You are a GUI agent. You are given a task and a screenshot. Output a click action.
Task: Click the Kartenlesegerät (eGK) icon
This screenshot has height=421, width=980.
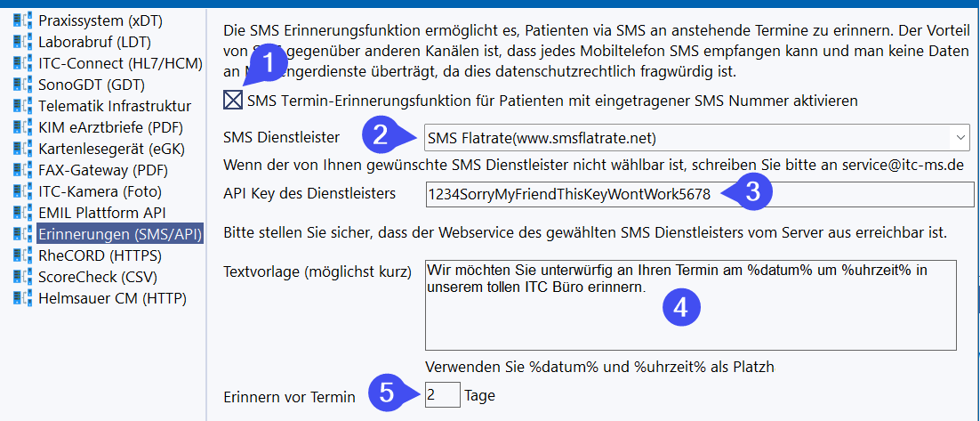click(24, 149)
